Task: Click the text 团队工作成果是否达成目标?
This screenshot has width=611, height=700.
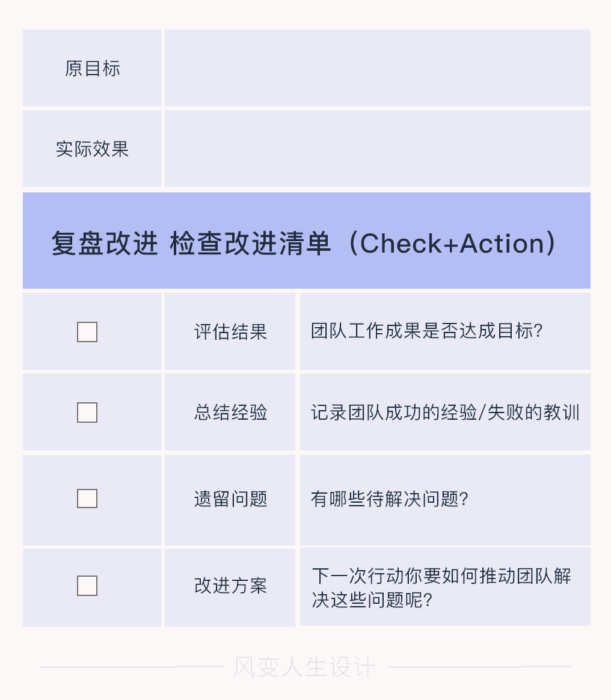Action: pos(426,331)
